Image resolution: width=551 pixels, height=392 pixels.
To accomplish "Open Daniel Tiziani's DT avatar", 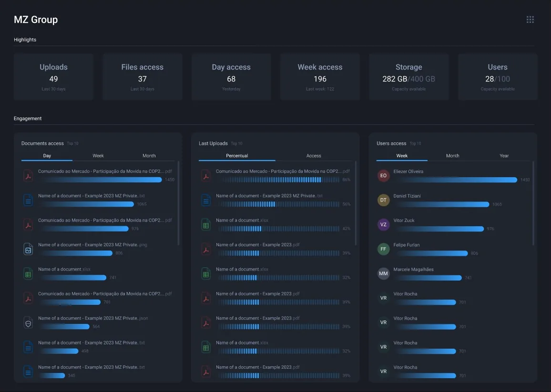I will click(383, 200).
